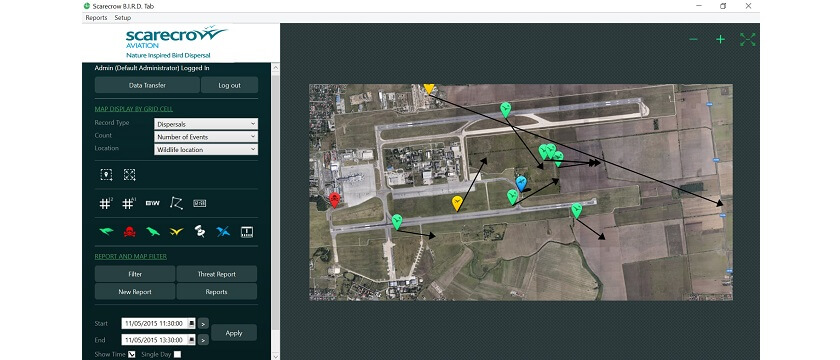Click the yellow bird icon in toolbar
The height and width of the screenshot is (360, 840).
point(176,232)
